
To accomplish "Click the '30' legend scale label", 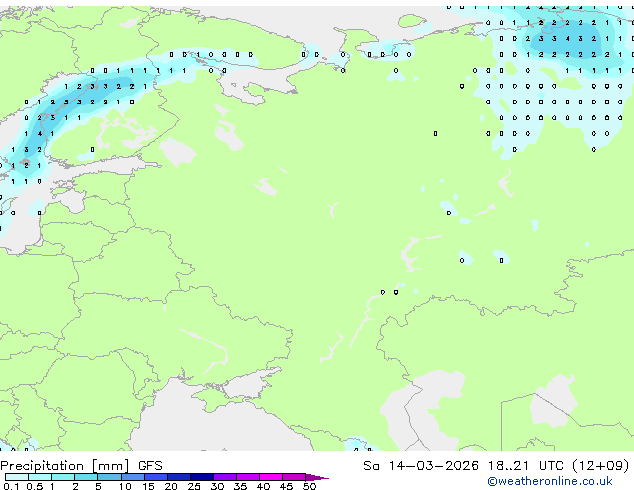I will [217, 486].
